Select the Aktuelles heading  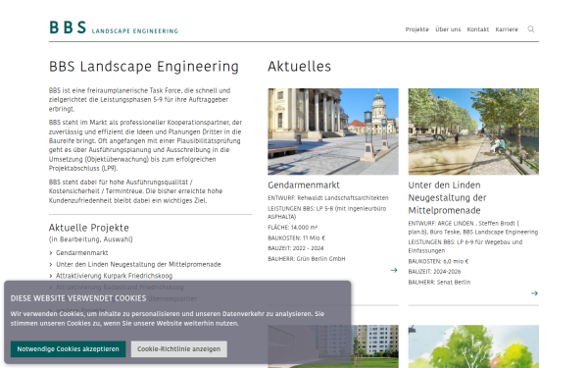[x=299, y=67]
